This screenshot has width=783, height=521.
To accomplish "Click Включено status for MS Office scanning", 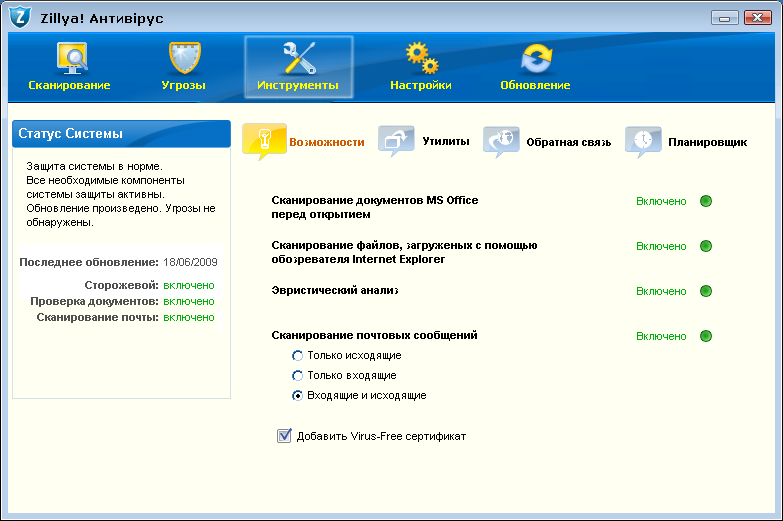I will pos(661,201).
